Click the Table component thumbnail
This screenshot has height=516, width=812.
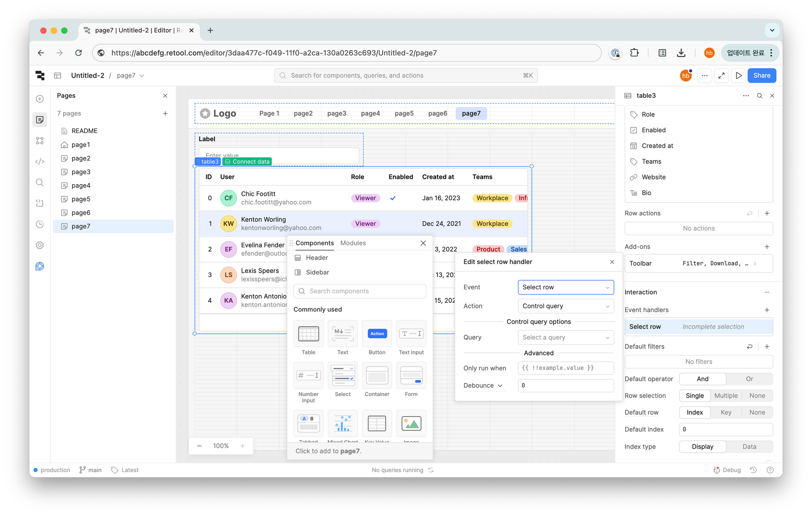[308, 334]
